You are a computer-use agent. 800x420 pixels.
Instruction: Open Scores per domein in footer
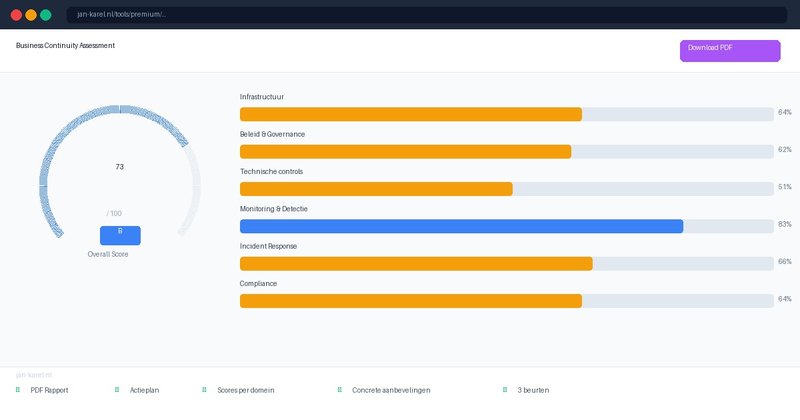point(245,390)
